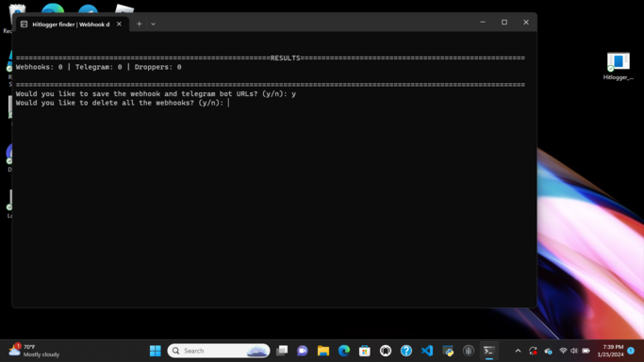
Task: Open the Windows Start menu
Action: 156,351
